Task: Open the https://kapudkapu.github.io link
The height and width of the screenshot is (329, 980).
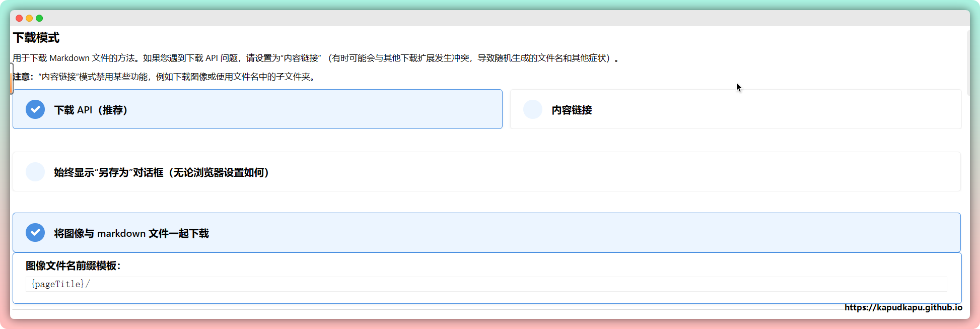Action: (x=903, y=307)
